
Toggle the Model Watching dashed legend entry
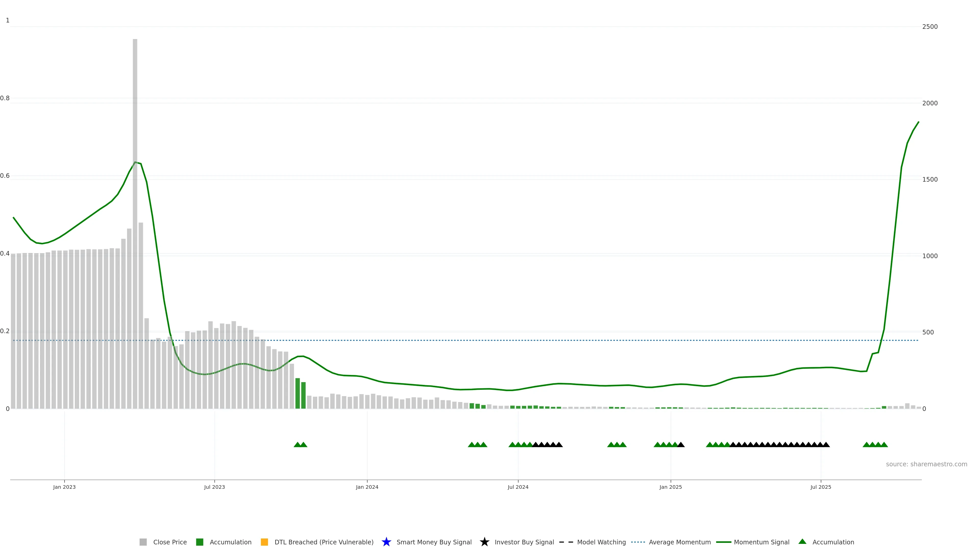[566, 542]
